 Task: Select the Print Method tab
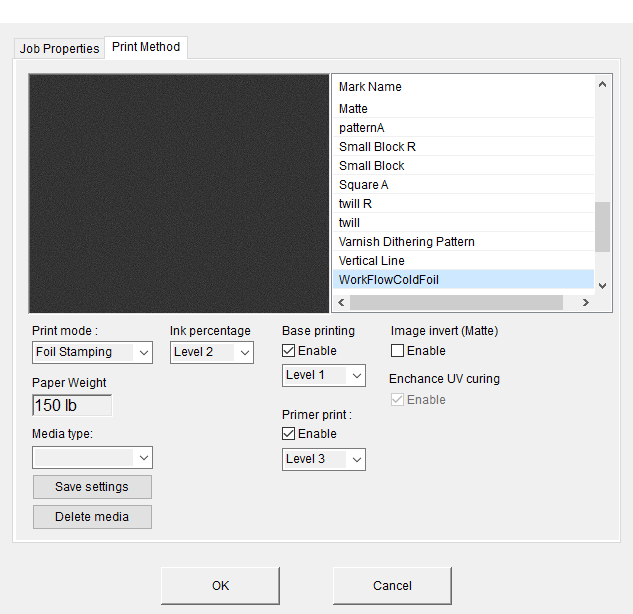pos(146,47)
